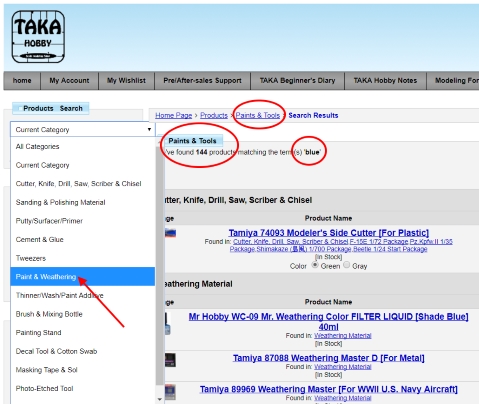Screen dimensions: 479x404
Task: Click the Weathering Master D thumbnail
Action: coord(170,360)
